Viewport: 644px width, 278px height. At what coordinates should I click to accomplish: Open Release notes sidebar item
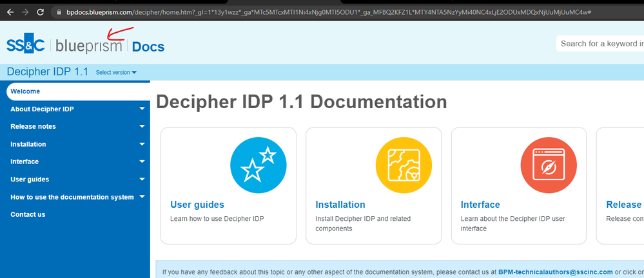tap(33, 126)
